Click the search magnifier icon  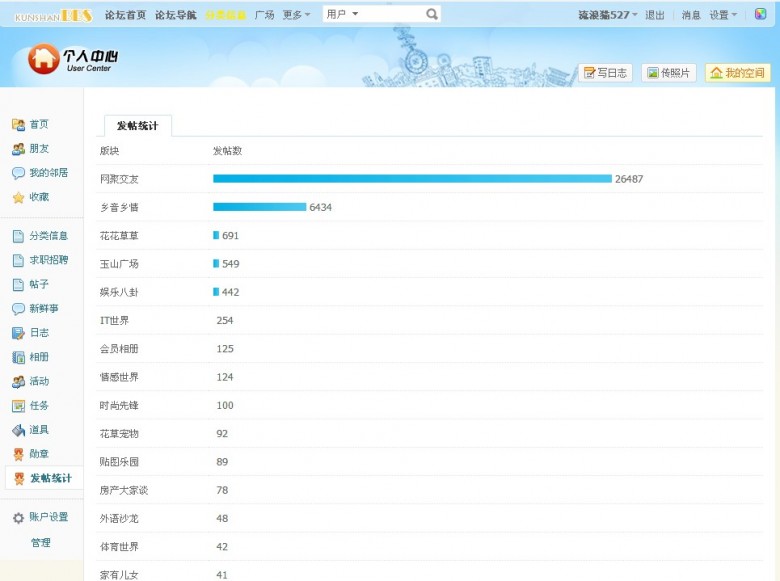click(x=432, y=15)
